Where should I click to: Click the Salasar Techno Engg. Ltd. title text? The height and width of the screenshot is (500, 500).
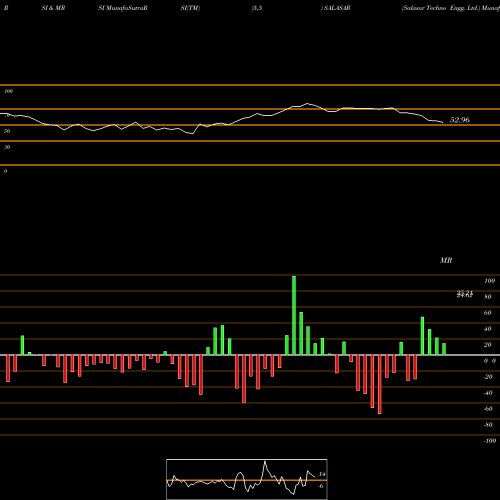coord(440,8)
